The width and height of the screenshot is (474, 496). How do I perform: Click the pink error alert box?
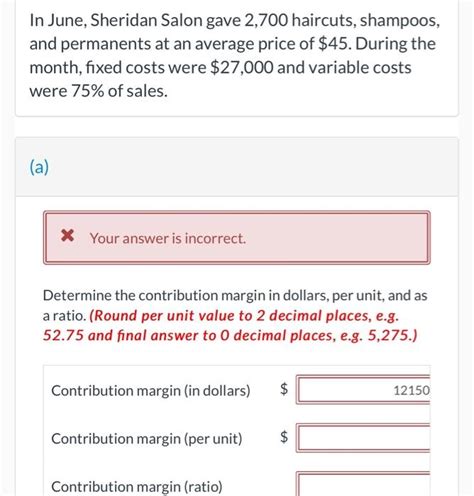coord(237,238)
